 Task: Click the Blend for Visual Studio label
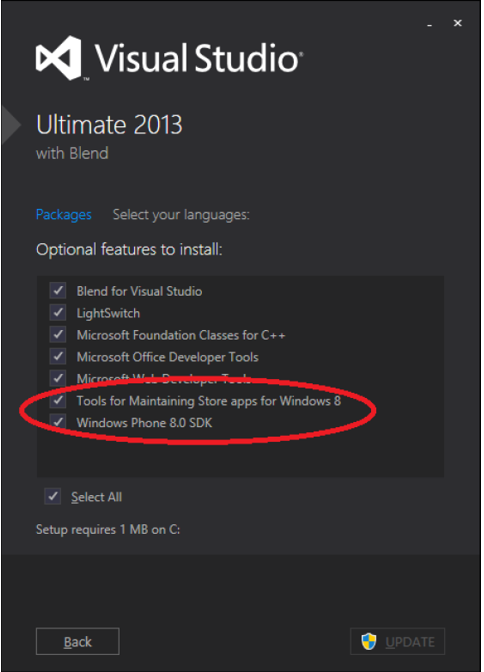pos(139,291)
